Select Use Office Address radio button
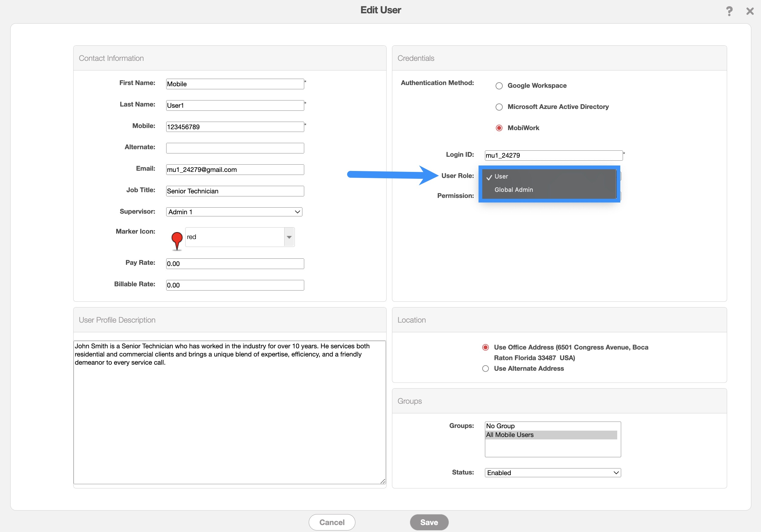Viewport: 761px width, 532px height. [x=485, y=347]
